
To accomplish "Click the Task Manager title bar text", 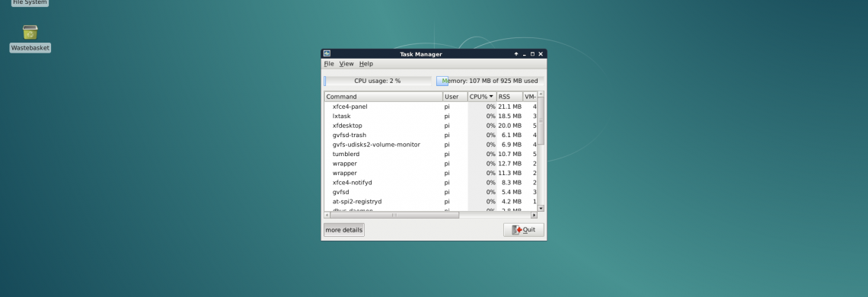I will point(421,54).
